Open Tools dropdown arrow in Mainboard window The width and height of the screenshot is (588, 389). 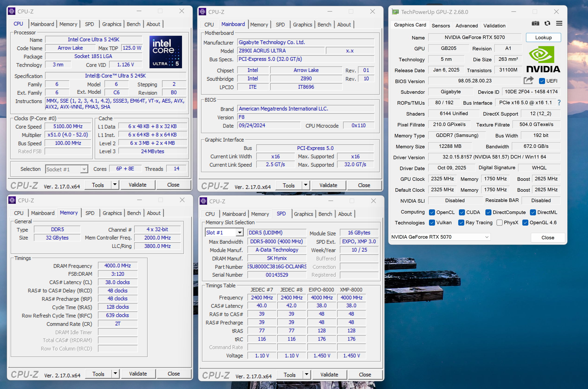(306, 185)
